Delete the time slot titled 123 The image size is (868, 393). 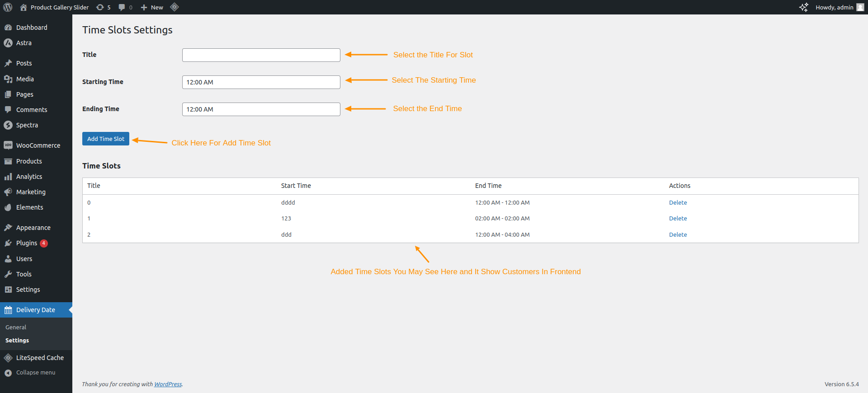678,218
